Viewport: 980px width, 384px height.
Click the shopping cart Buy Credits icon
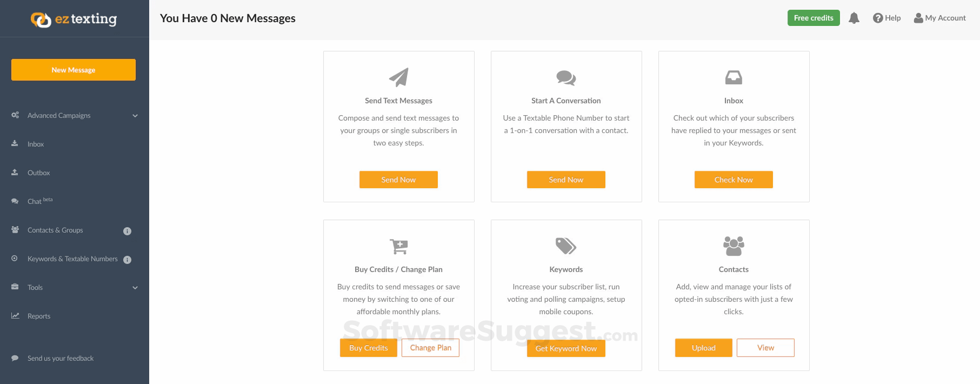399,247
